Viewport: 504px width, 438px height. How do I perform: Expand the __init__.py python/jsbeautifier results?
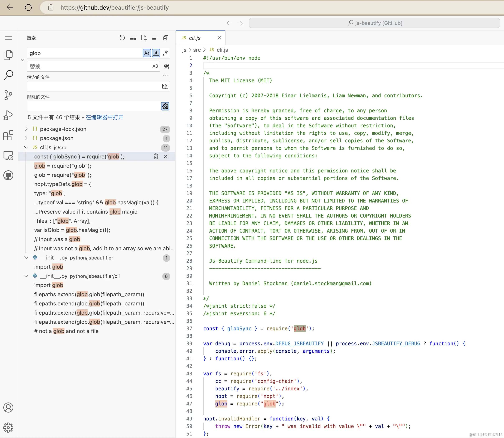coord(26,258)
